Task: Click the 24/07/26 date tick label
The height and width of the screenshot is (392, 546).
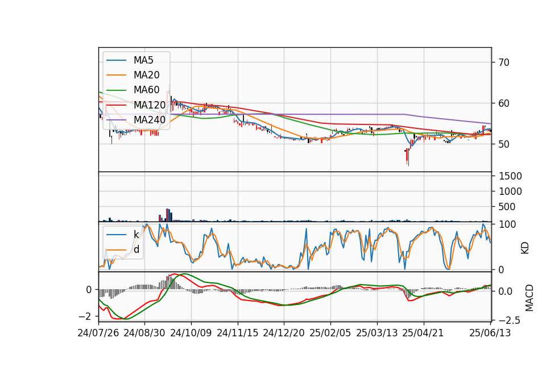Action: [98, 333]
